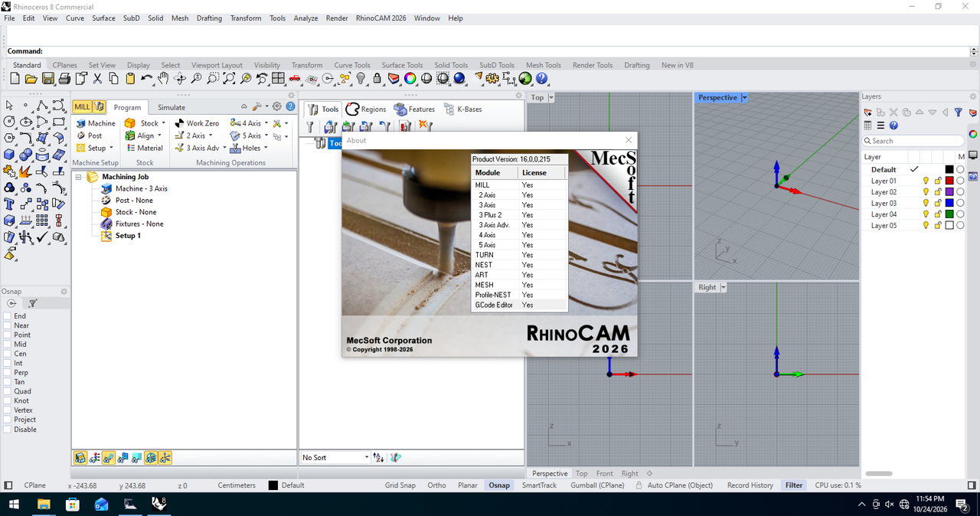The image size is (980, 516).
Task: Enable the Mid osnap checkbox
Action: pyautogui.click(x=8, y=344)
